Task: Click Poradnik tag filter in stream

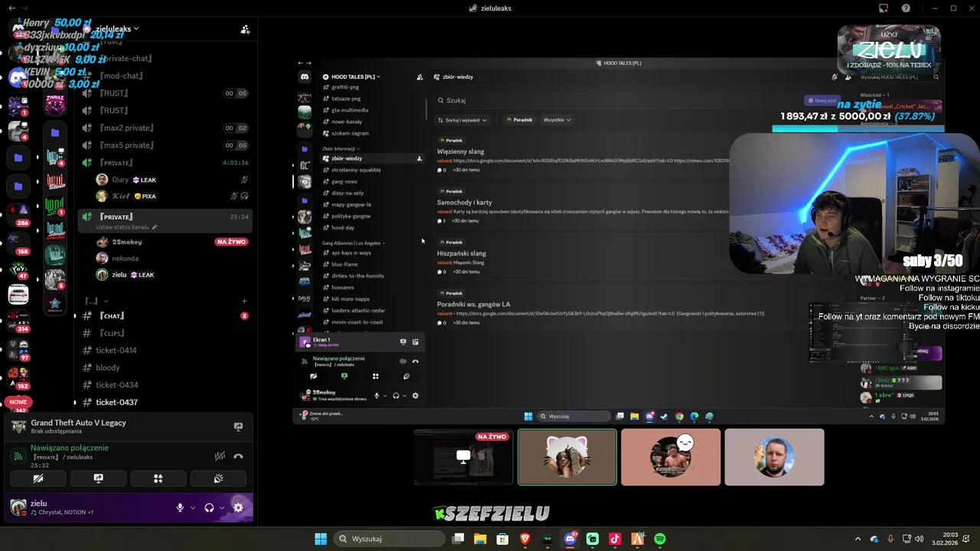Action: 520,120
